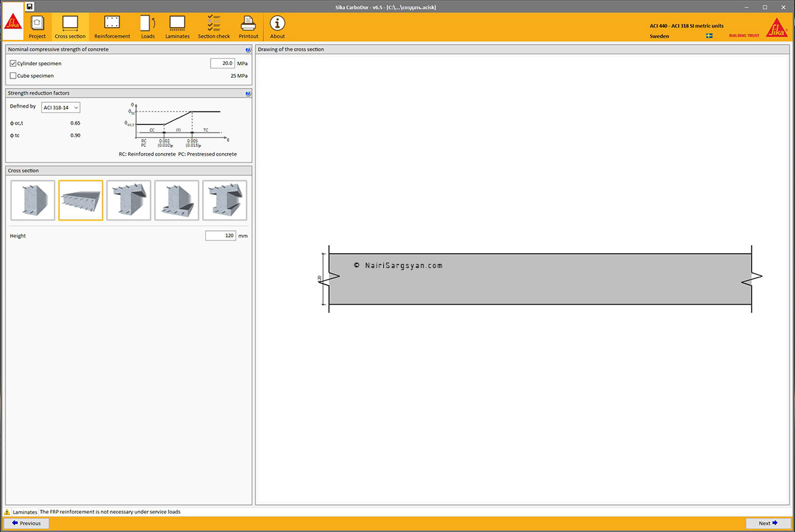
Task: Click the compressive strength 20.0 field
Action: coord(222,64)
